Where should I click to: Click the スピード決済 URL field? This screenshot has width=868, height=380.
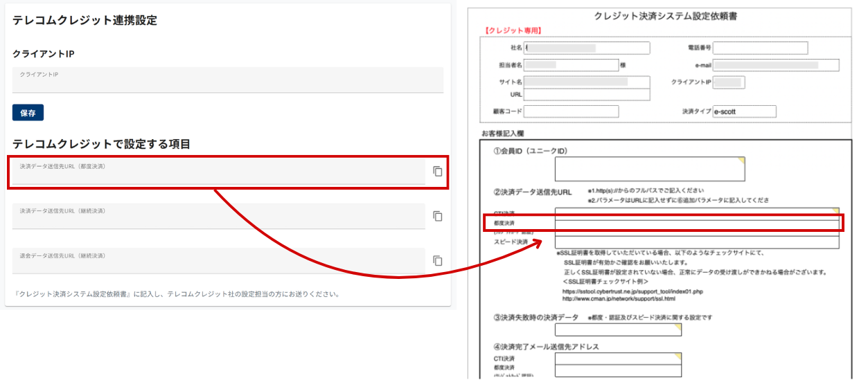(x=696, y=242)
